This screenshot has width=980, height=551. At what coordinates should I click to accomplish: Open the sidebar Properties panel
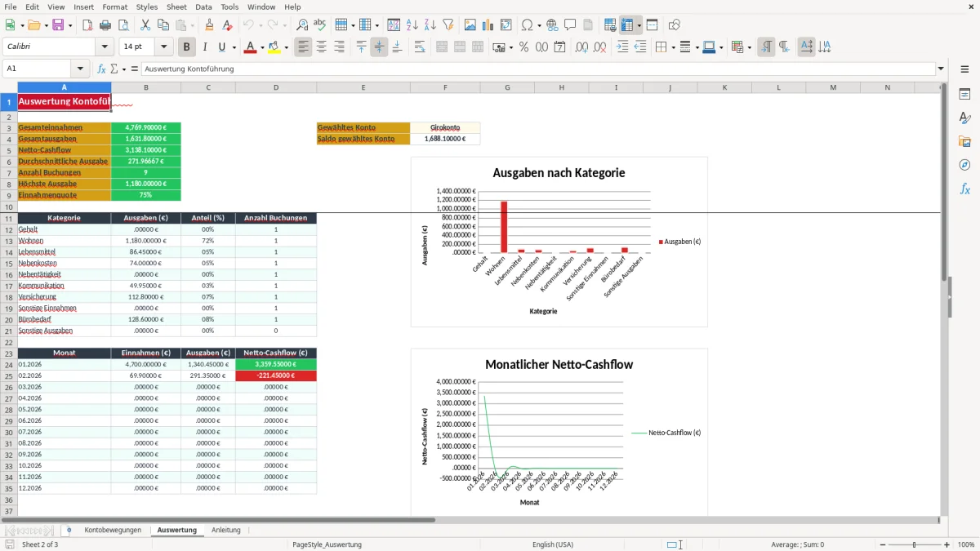click(x=964, y=94)
